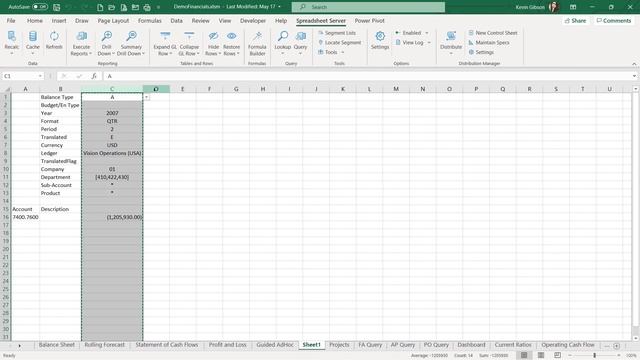The height and width of the screenshot is (360, 640).
Task: Open the cell C1 validation dropdown arrow
Action: click(x=147, y=97)
